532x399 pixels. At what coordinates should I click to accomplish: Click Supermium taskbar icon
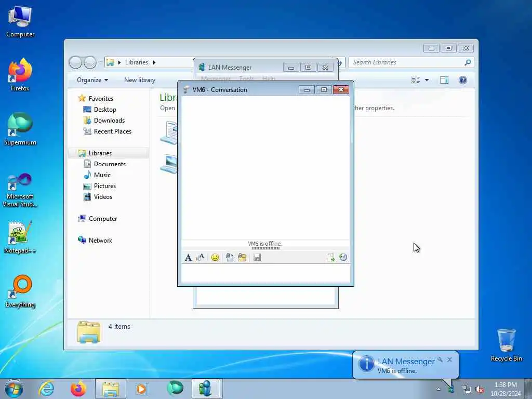pos(175,389)
